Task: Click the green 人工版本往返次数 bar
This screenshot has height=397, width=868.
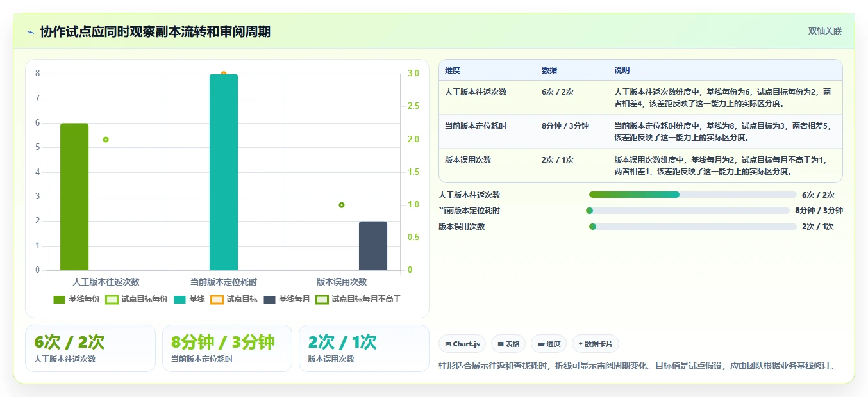Action: click(74, 197)
